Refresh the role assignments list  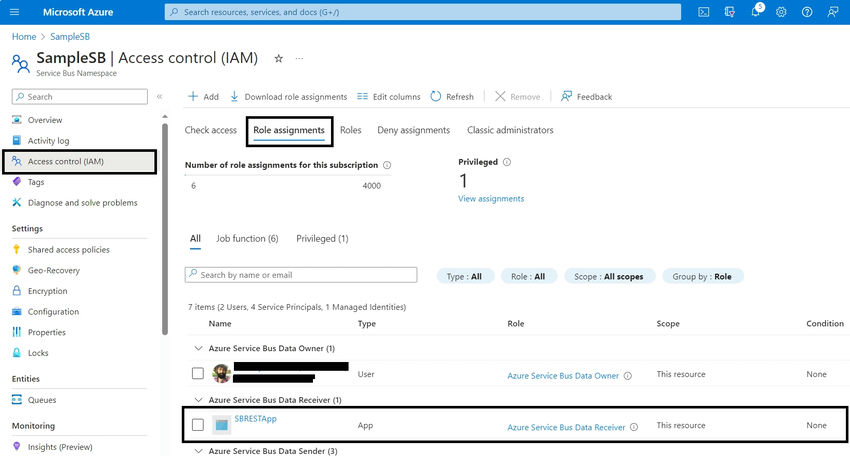[x=452, y=97]
